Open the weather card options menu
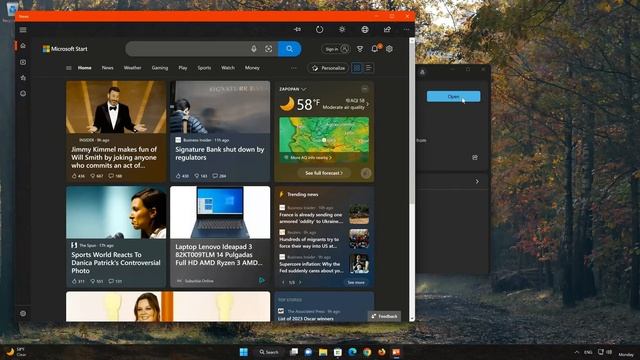The image size is (640, 360). (x=364, y=89)
